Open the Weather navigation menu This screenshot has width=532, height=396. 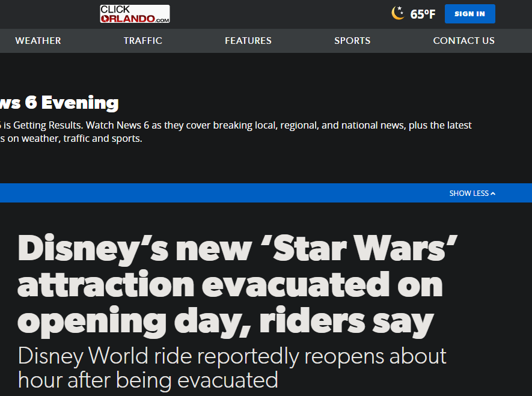click(38, 41)
